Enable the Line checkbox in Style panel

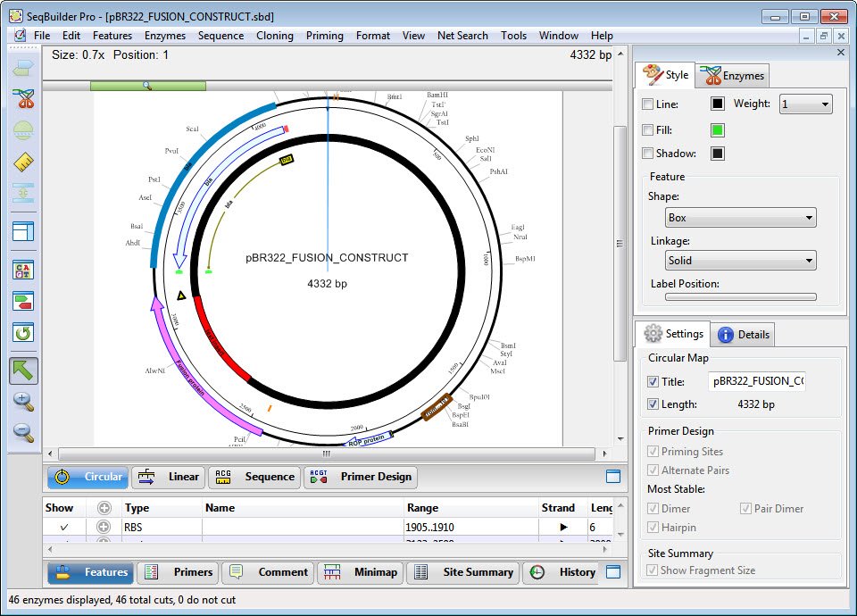coord(648,104)
